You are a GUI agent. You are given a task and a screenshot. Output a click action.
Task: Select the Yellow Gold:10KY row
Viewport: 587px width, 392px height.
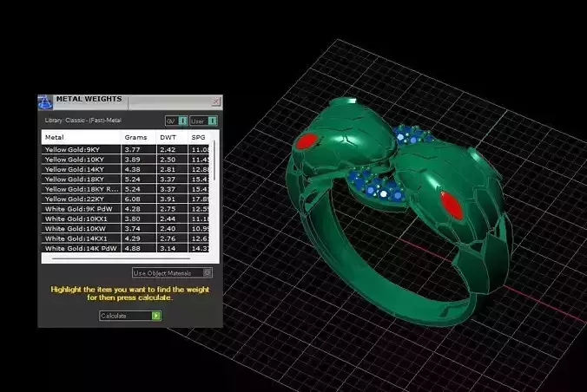click(125, 160)
